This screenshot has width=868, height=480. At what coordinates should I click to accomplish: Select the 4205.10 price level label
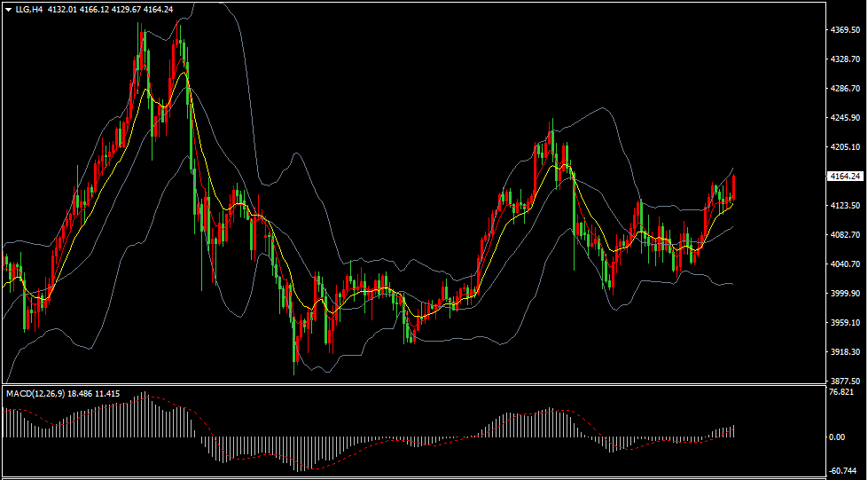pos(845,147)
